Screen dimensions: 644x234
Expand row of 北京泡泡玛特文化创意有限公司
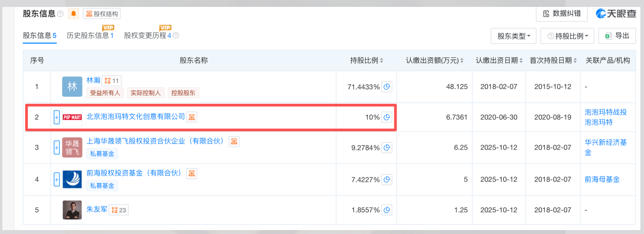click(x=56, y=117)
